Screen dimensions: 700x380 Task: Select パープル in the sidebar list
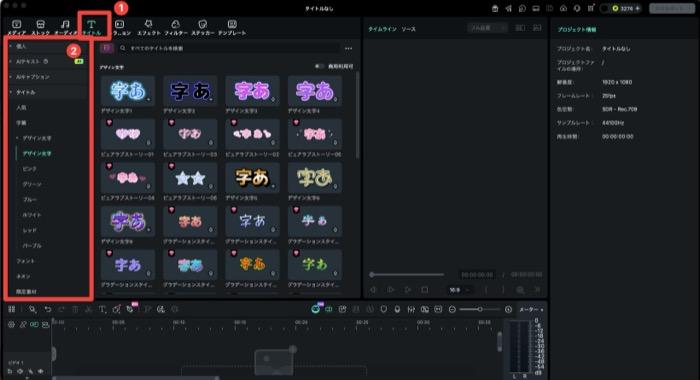(x=32, y=246)
